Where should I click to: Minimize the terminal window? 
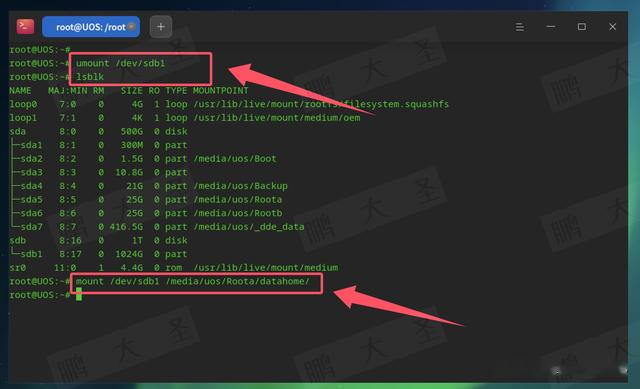(x=551, y=27)
